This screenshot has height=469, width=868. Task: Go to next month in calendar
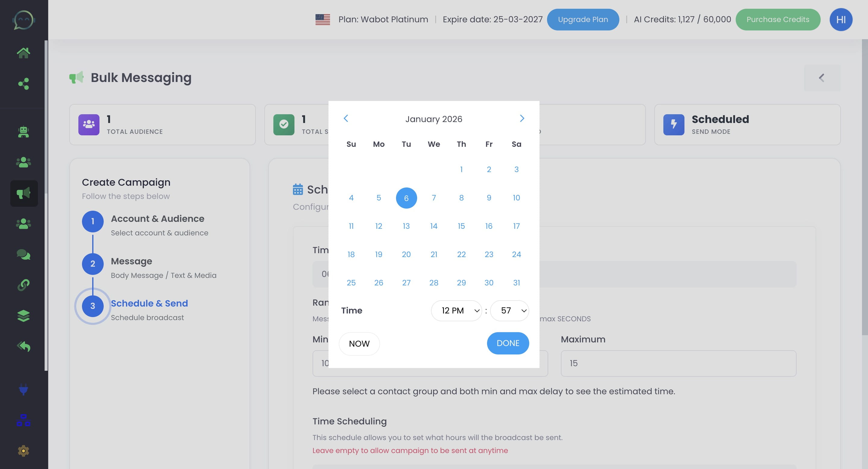tap(522, 118)
